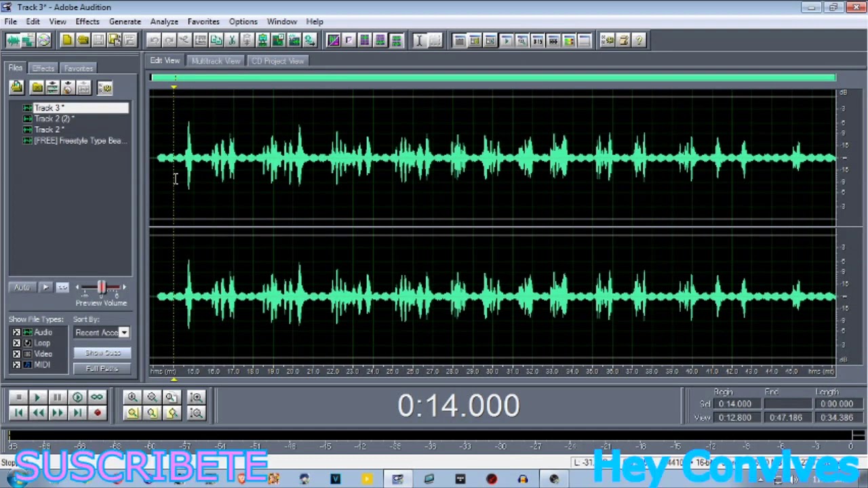The width and height of the screenshot is (868, 488).
Task: Click the Insert Into Multitrack icon in Files panel
Action: click(52, 88)
